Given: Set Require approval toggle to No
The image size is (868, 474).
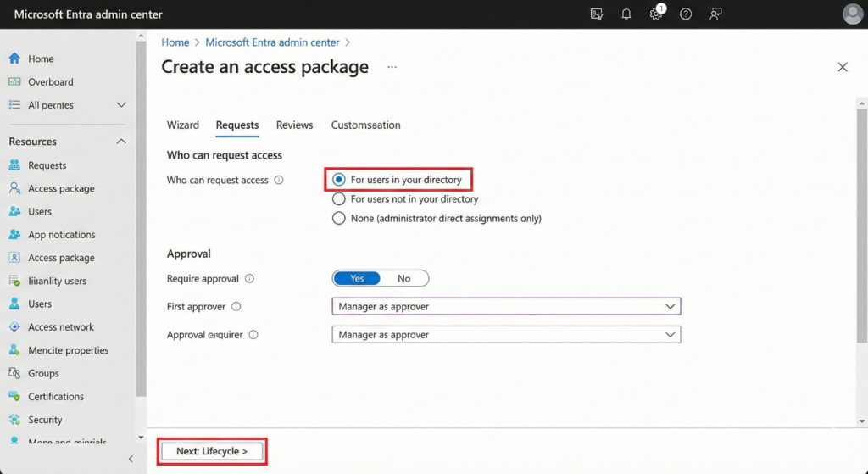Looking at the screenshot, I should click(x=403, y=279).
